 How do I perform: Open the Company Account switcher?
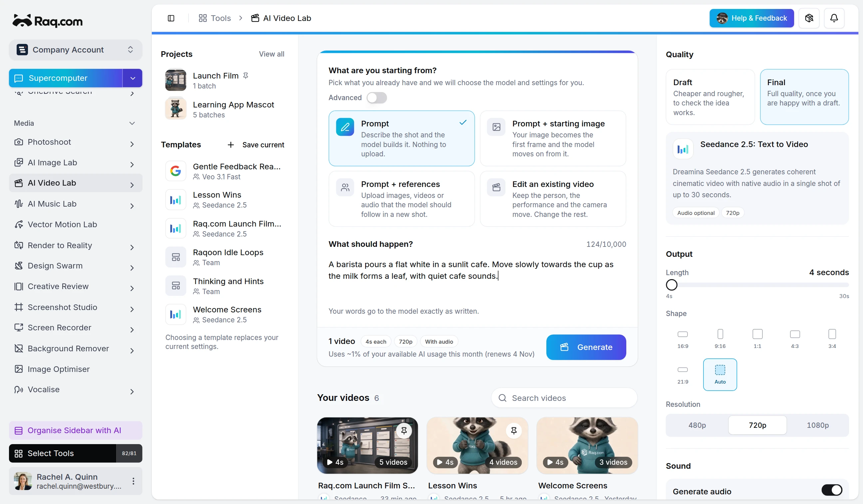coord(75,50)
